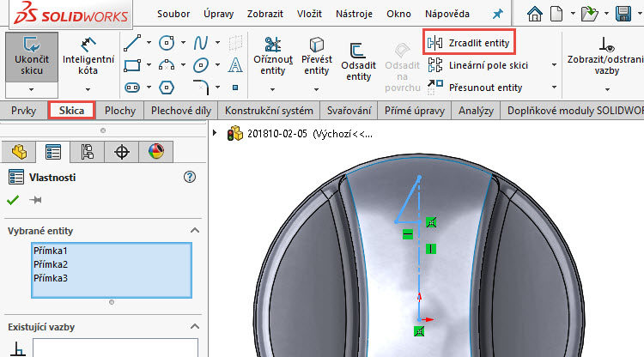Open dropdown under Ukončit skicu
The height and width of the screenshot is (357, 644).
tap(32, 89)
